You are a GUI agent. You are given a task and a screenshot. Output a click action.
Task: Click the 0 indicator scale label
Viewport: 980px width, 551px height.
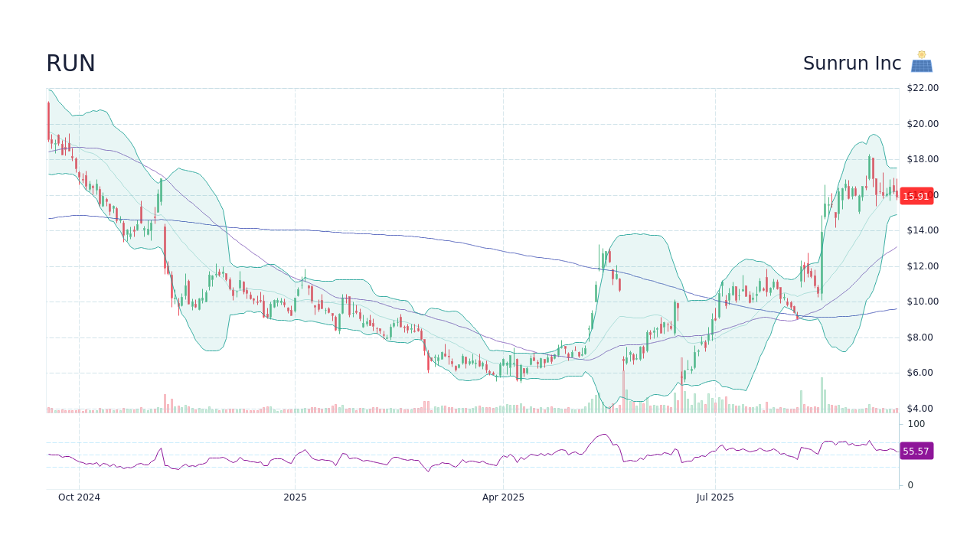click(x=910, y=484)
